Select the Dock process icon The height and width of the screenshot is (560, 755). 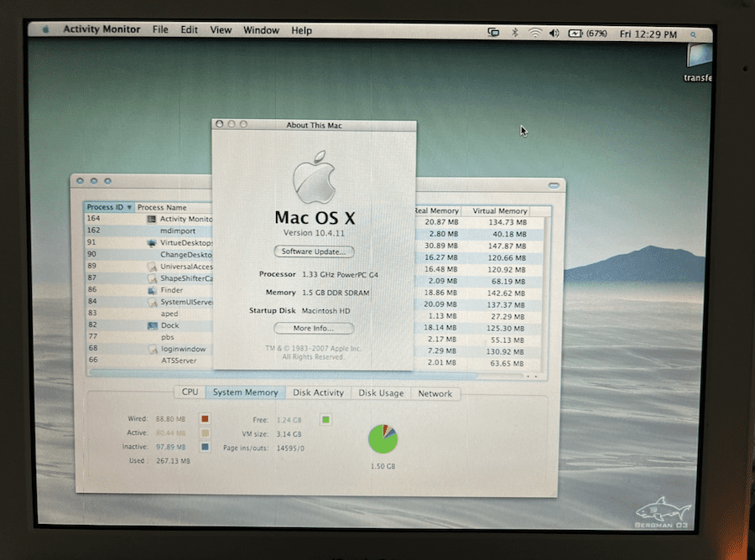[x=153, y=326]
